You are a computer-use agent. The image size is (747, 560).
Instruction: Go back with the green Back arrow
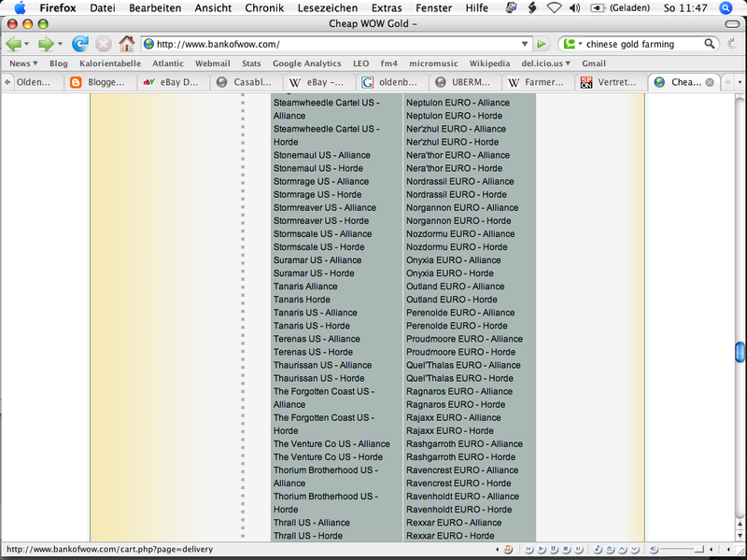(13, 44)
